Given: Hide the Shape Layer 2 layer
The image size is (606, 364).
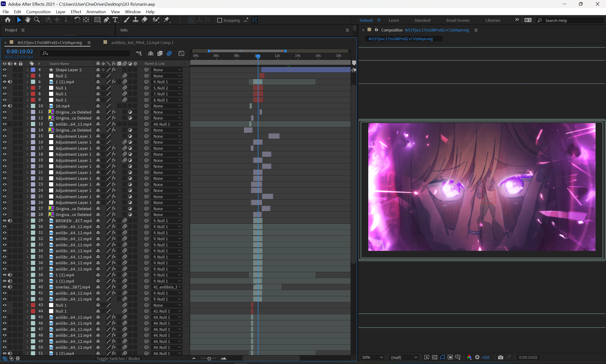Looking at the screenshot, I should pyautogui.click(x=4, y=70).
